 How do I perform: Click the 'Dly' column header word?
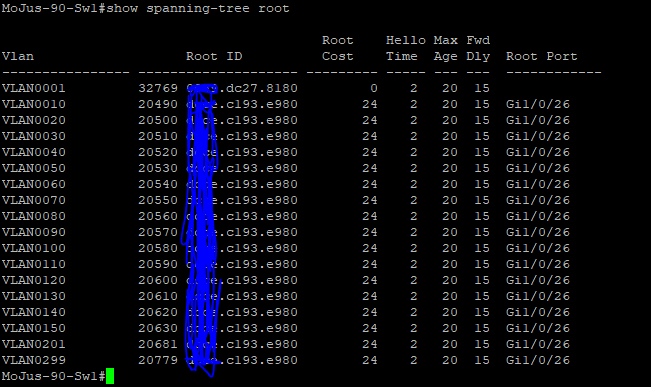[478, 56]
